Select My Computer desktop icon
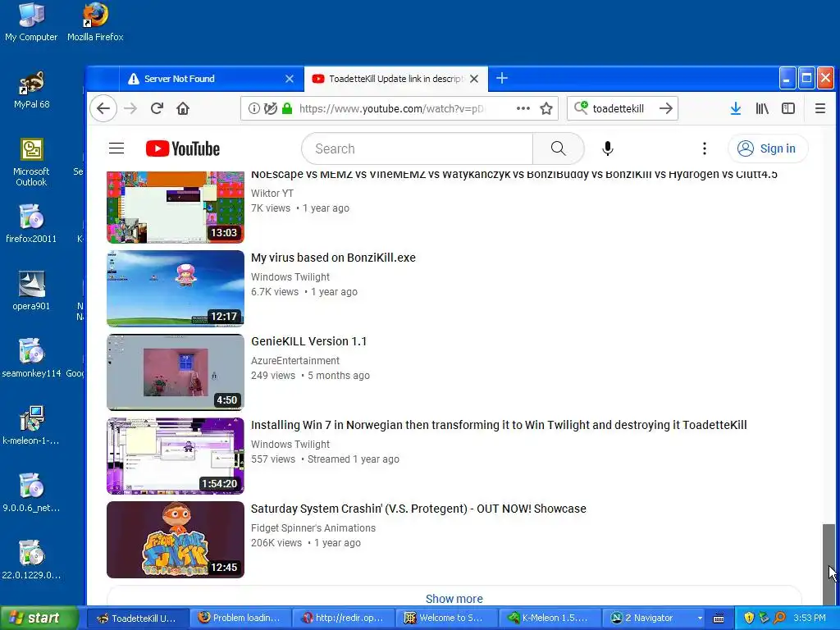This screenshot has width=840, height=630. click(31, 22)
